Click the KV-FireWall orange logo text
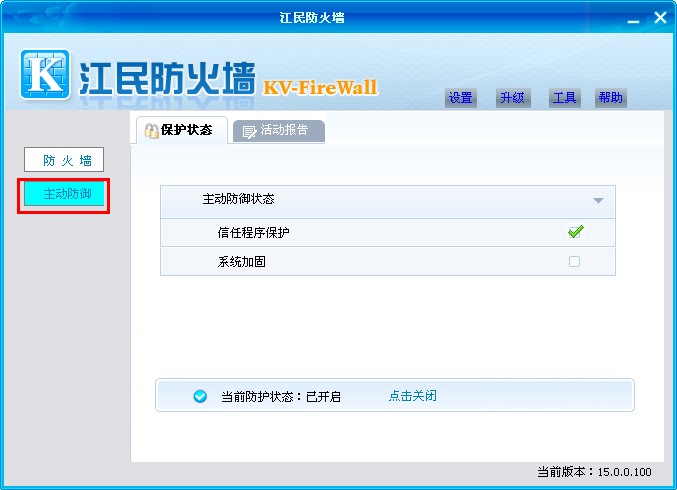Screen dimensions: 677x490 [320, 88]
